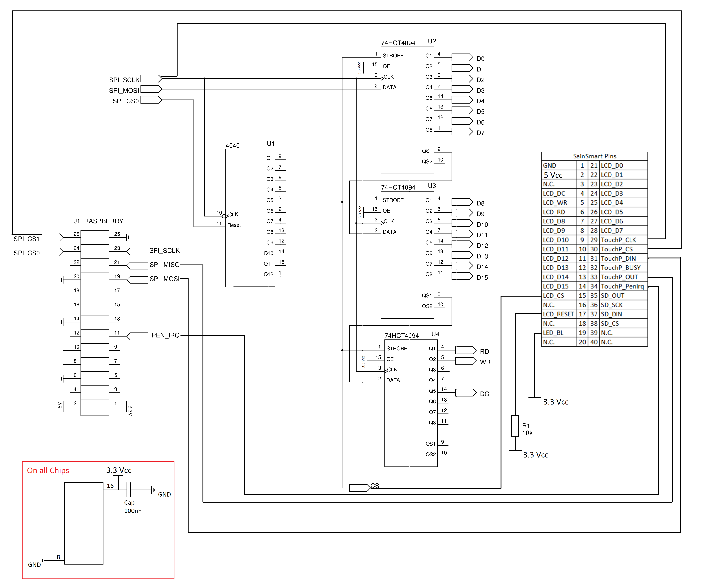Screen dimensions: 719x588
Task: Click the D0 output port arrow
Action: point(461,57)
